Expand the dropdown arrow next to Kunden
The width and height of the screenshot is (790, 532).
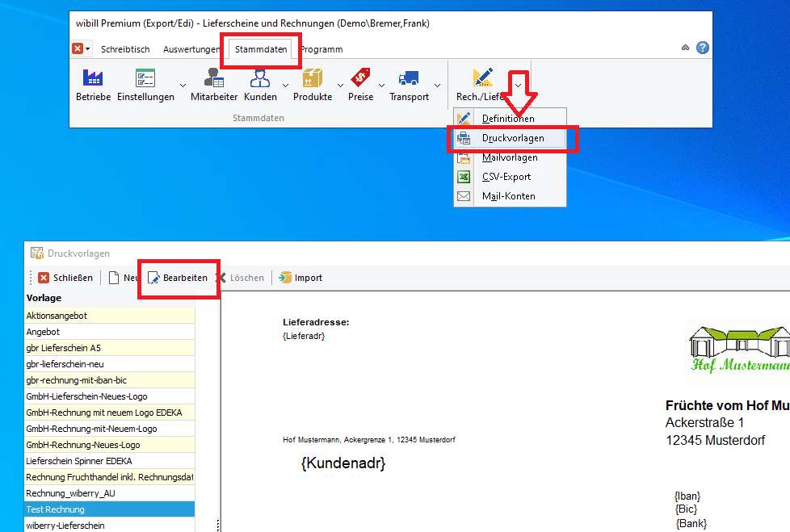click(285, 86)
